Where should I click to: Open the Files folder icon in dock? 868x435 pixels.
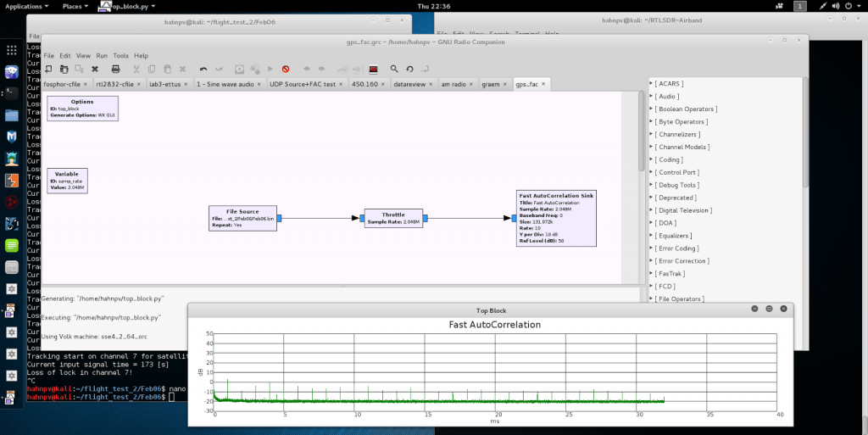pyautogui.click(x=12, y=115)
